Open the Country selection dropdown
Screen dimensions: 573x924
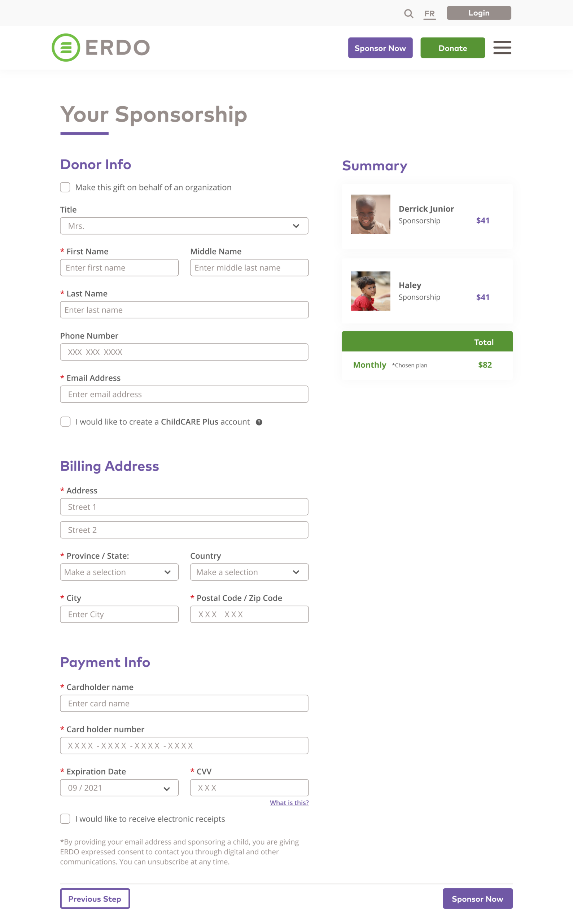249,572
